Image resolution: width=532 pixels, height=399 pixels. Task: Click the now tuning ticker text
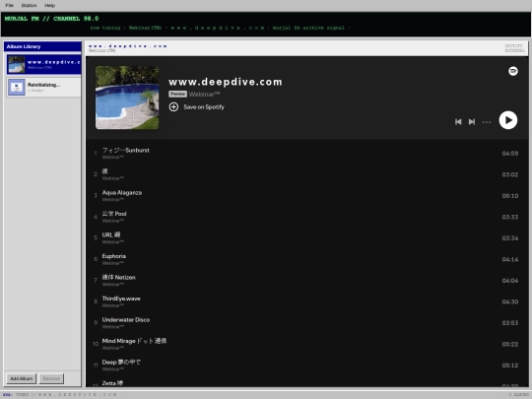(220, 28)
